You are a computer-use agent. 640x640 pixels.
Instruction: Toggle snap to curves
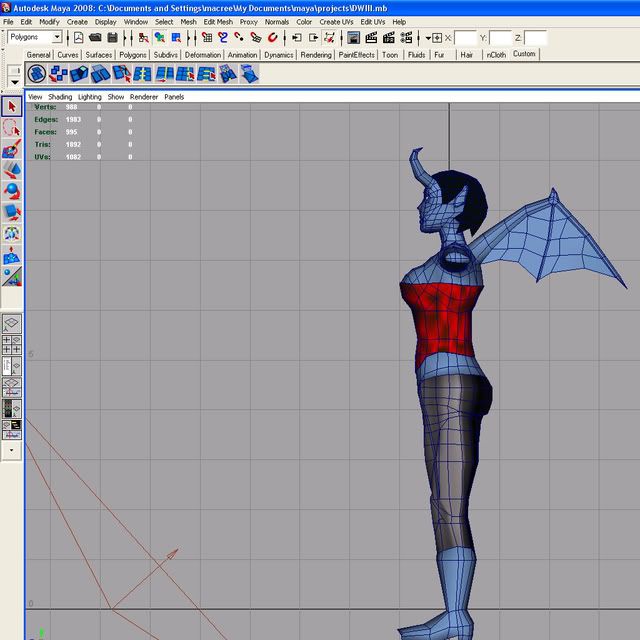pos(223,38)
